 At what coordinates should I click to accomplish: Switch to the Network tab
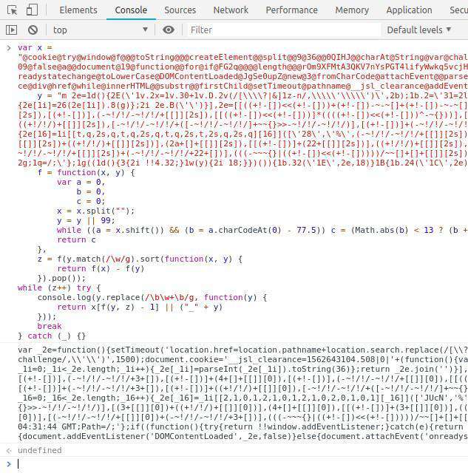pyautogui.click(x=231, y=10)
